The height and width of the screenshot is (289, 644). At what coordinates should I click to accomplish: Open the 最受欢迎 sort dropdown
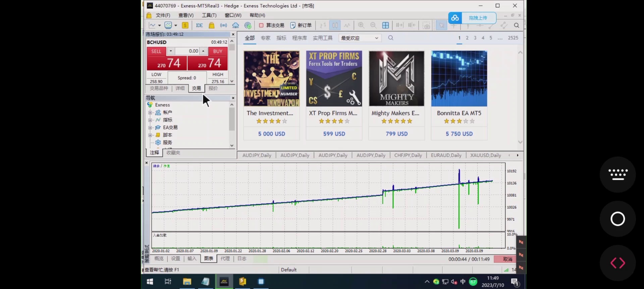coord(360,38)
